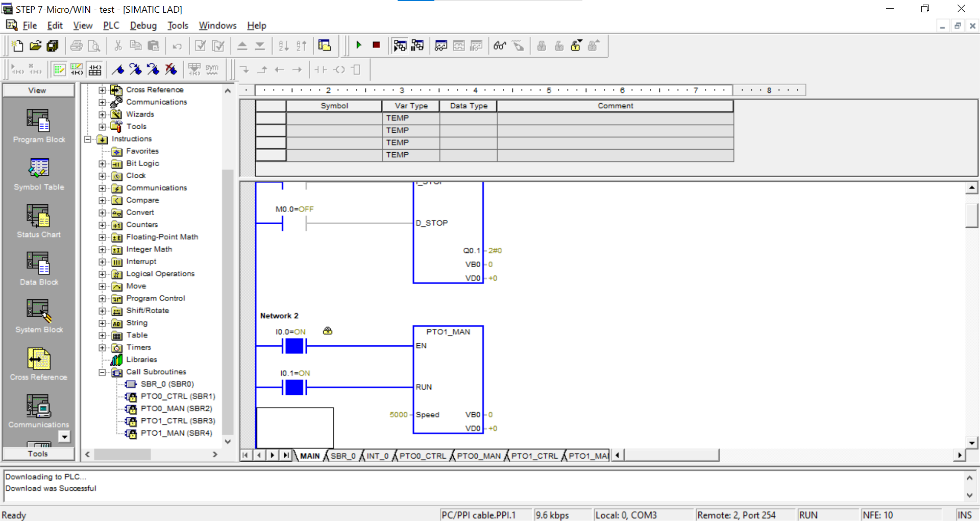Toggle the I0.1 contact on RUN input
This screenshot has height=521, width=980.
pos(294,388)
